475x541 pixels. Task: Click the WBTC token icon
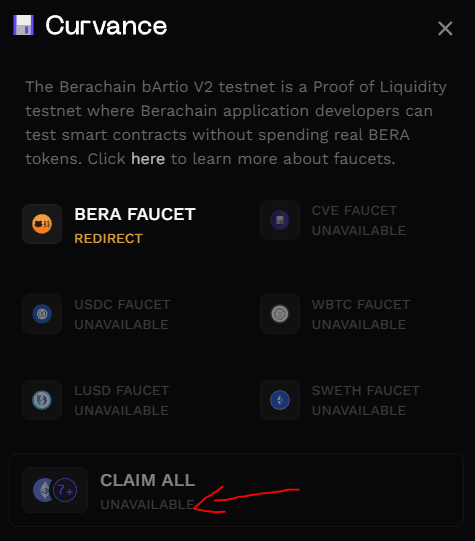coord(280,314)
